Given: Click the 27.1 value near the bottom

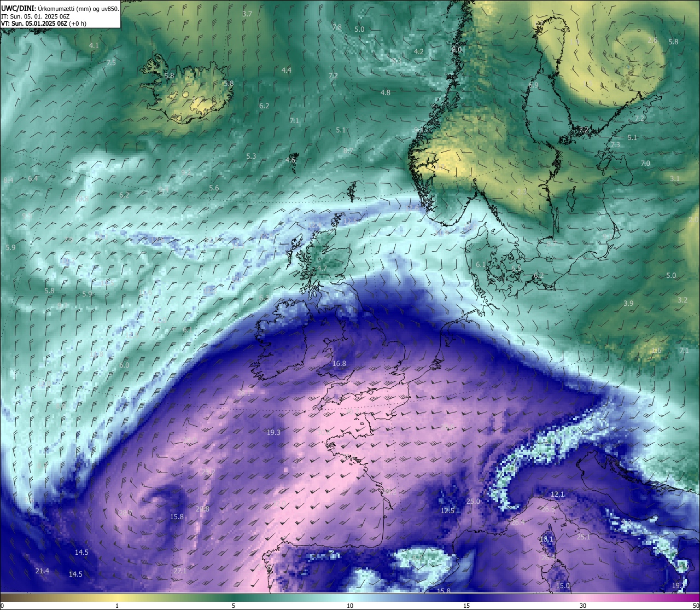Looking at the screenshot, I should 180,571.
